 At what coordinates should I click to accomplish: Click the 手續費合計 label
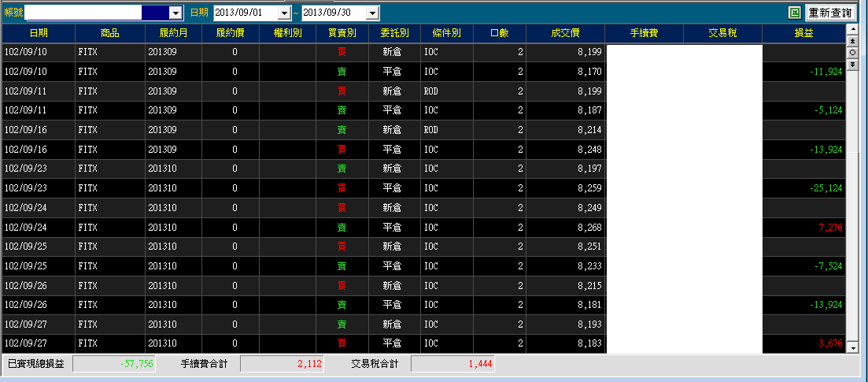pos(204,364)
